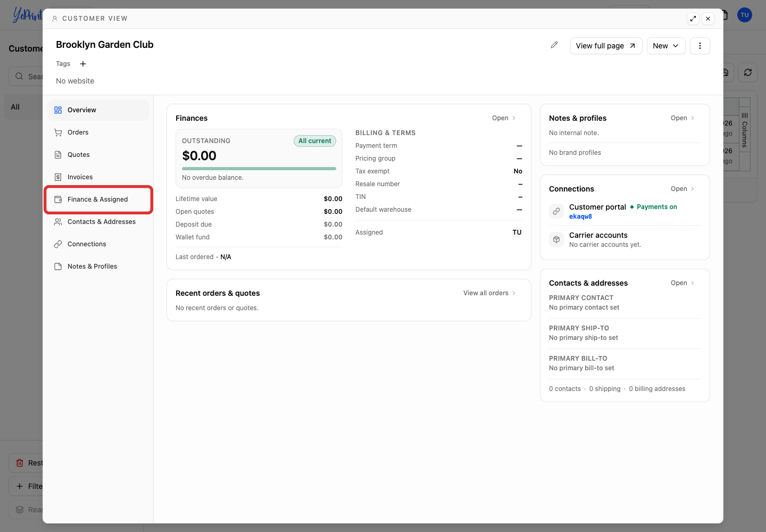Open the Contacts & addresses card

tap(682, 283)
